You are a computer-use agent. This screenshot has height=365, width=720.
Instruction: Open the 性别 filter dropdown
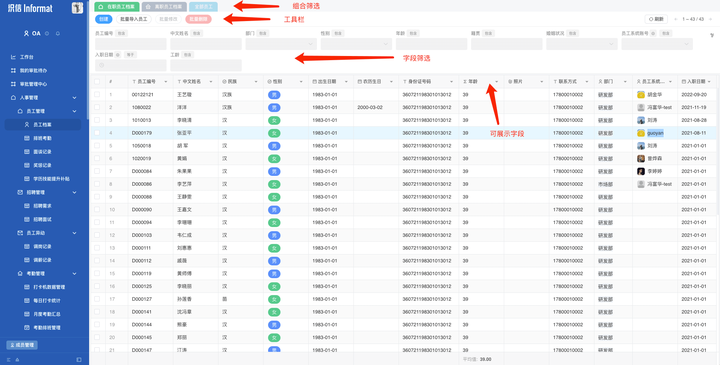coord(356,44)
